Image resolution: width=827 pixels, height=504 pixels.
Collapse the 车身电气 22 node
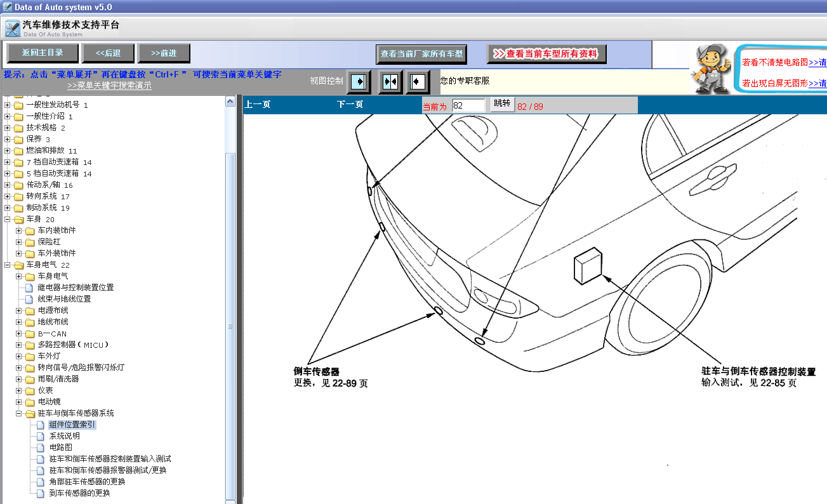(x=8, y=265)
